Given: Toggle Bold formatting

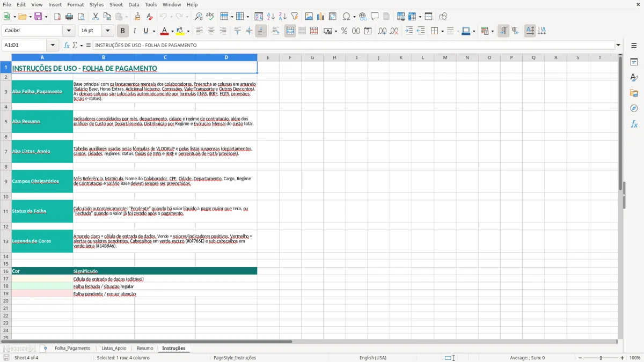Looking at the screenshot, I should [122, 31].
